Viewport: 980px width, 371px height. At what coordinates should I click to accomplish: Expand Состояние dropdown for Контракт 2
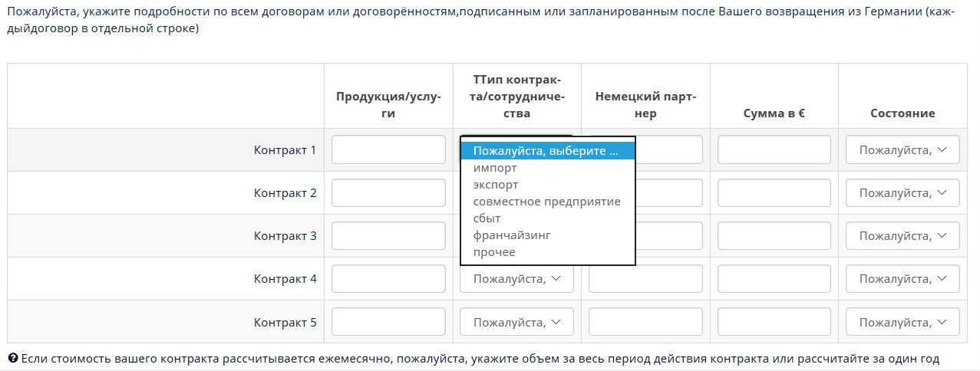[x=902, y=193]
